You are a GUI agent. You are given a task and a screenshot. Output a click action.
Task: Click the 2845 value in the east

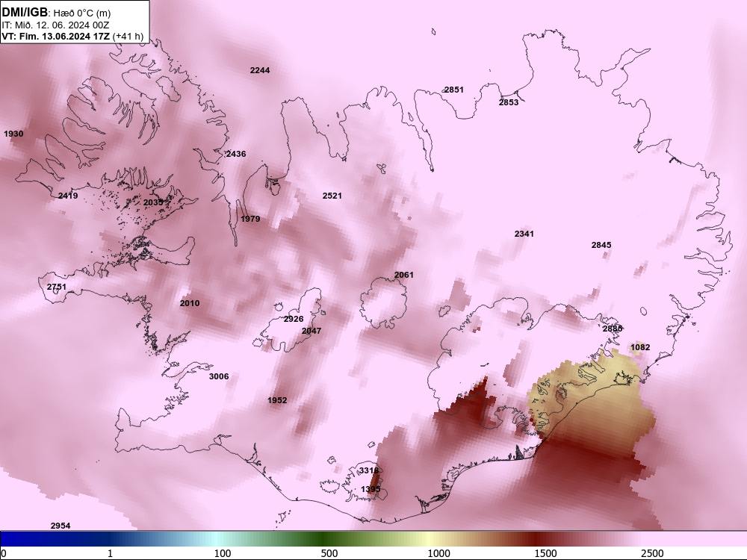[x=601, y=245]
